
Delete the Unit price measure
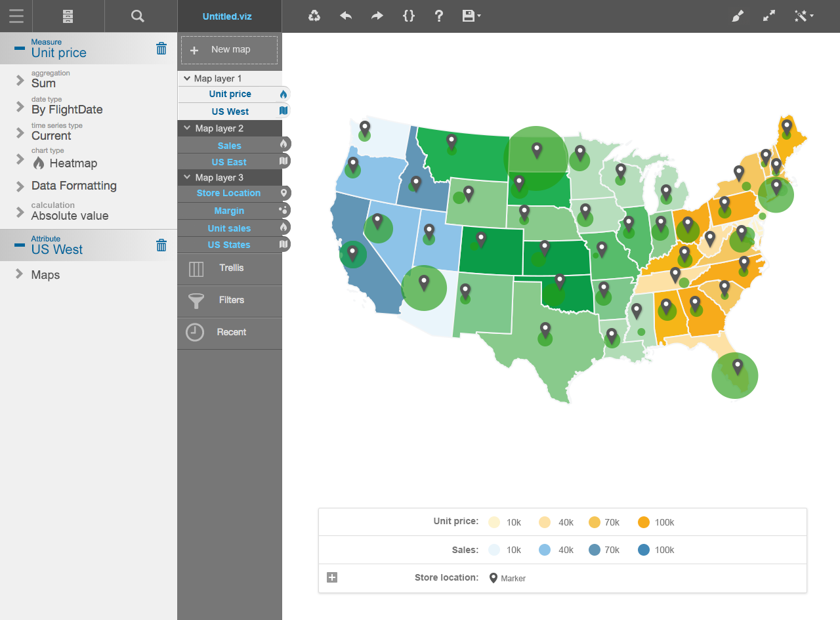[161, 49]
